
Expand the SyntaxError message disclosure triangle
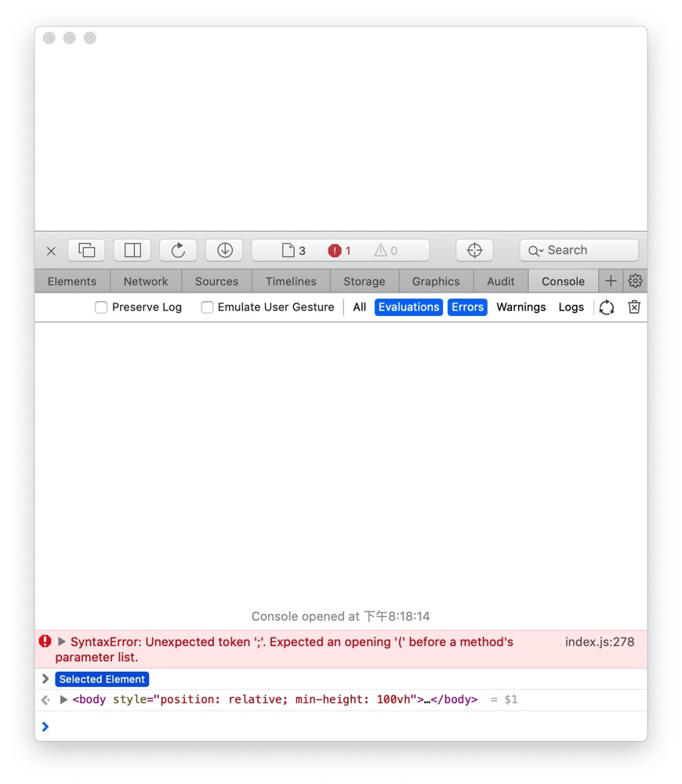[x=62, y=641]
